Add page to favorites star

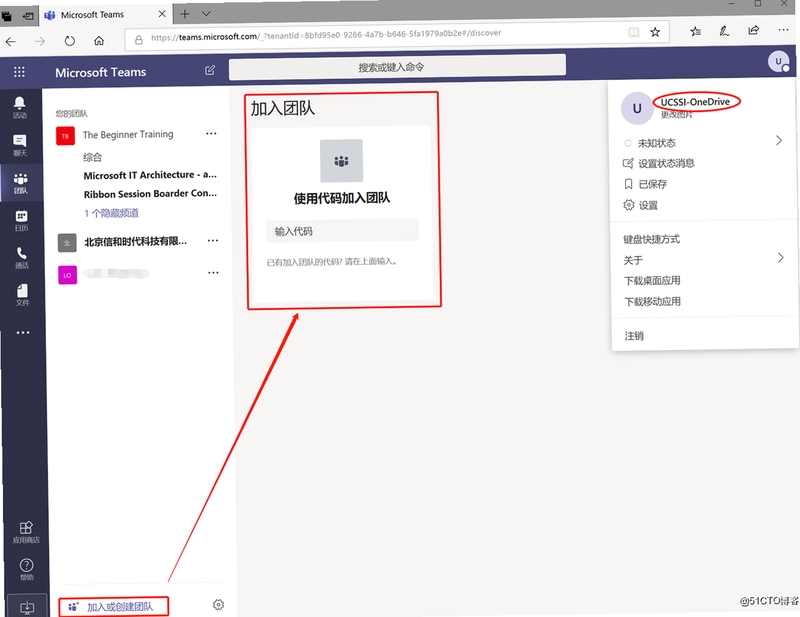pyautogui.click(x=655, y=33)
